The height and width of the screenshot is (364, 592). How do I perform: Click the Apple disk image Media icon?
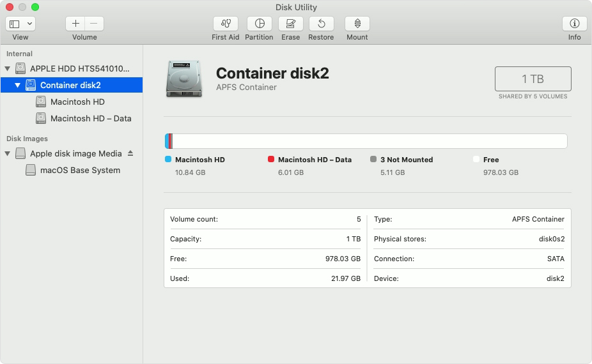pyautogui.click(x=20, y=153)
